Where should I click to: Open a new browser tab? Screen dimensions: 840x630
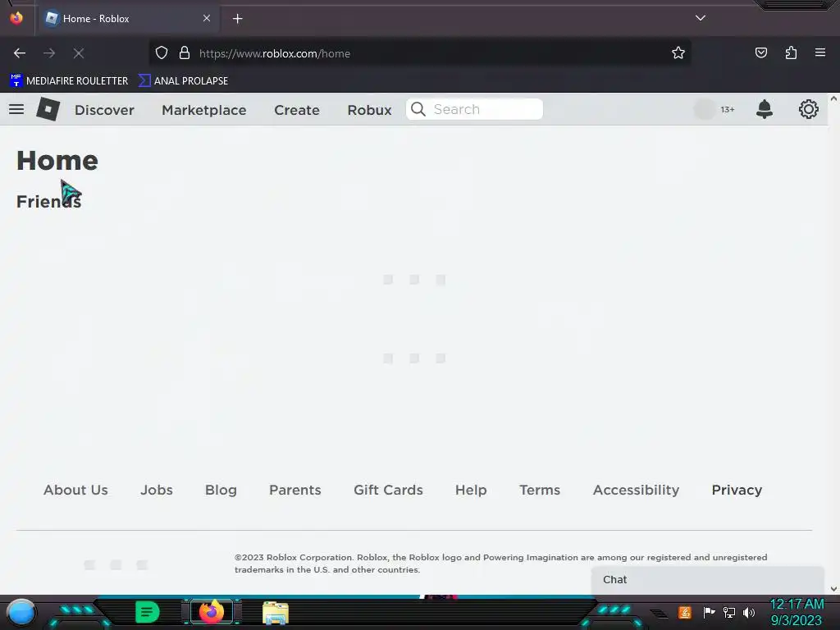pyautogui.click(x=237, y=19)
